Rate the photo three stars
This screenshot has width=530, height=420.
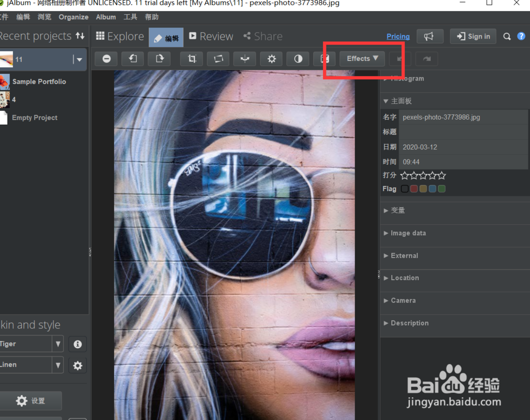(423, 175)
